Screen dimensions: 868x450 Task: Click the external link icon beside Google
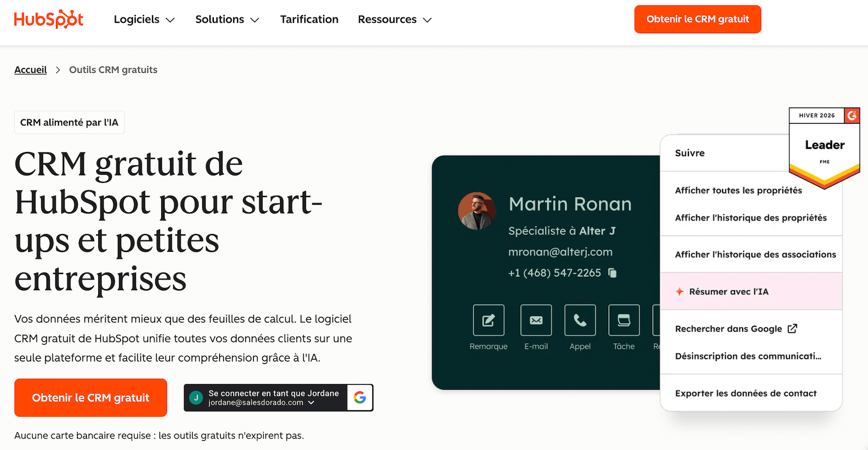point(793,328)
